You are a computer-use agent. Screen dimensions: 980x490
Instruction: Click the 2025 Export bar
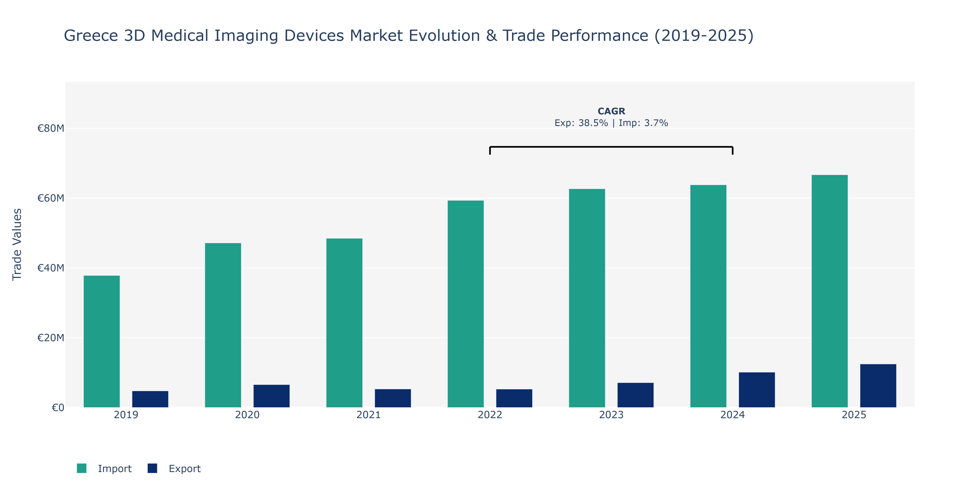[x=878, y=386]
